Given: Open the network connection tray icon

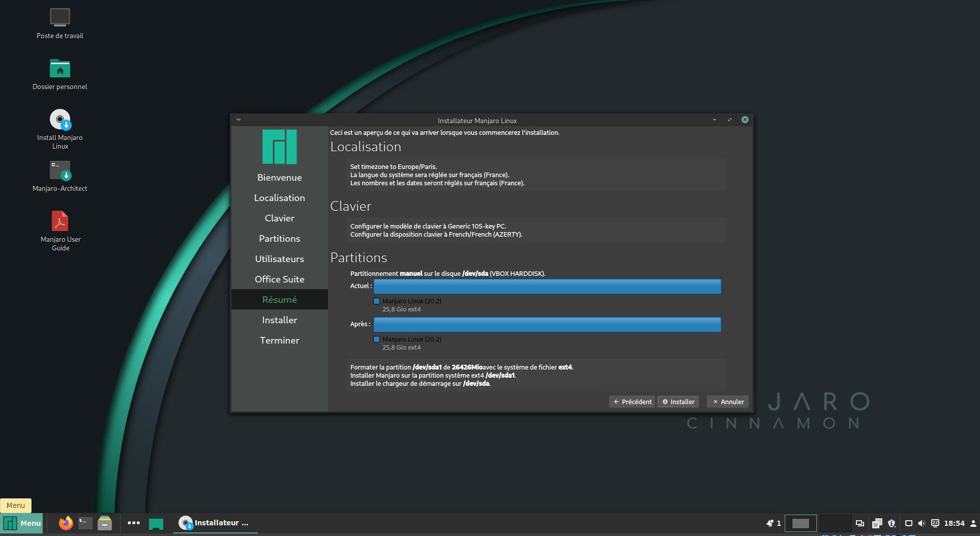Looking at the screenshot, I should click(x=909, y=523).
